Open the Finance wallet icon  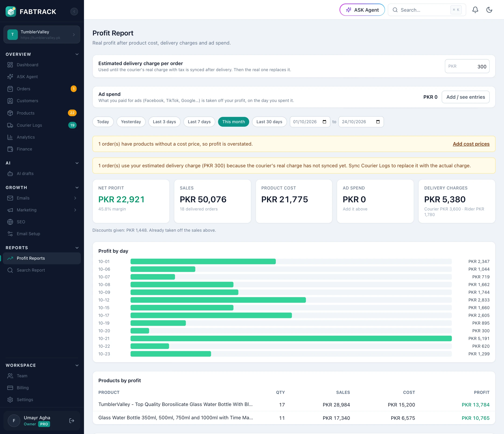point(10,149)
